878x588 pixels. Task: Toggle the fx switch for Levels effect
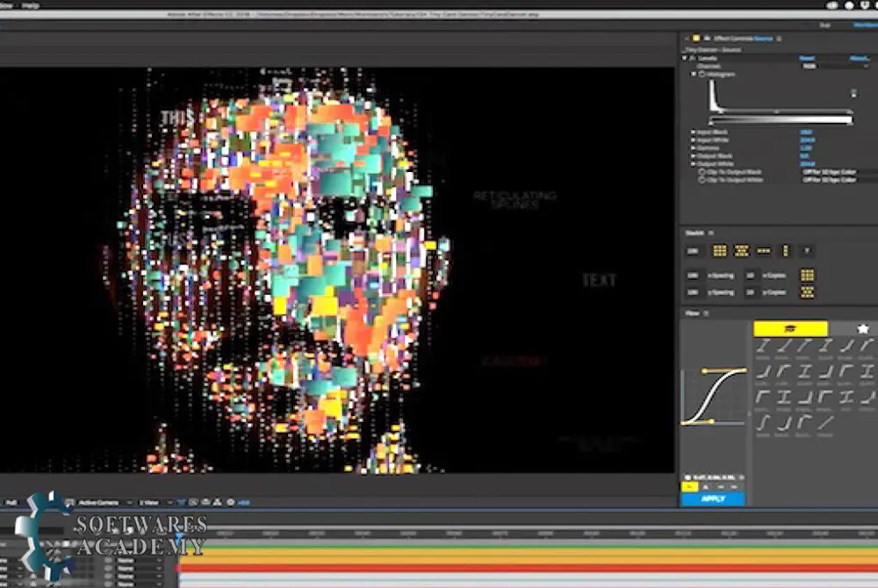693,58
